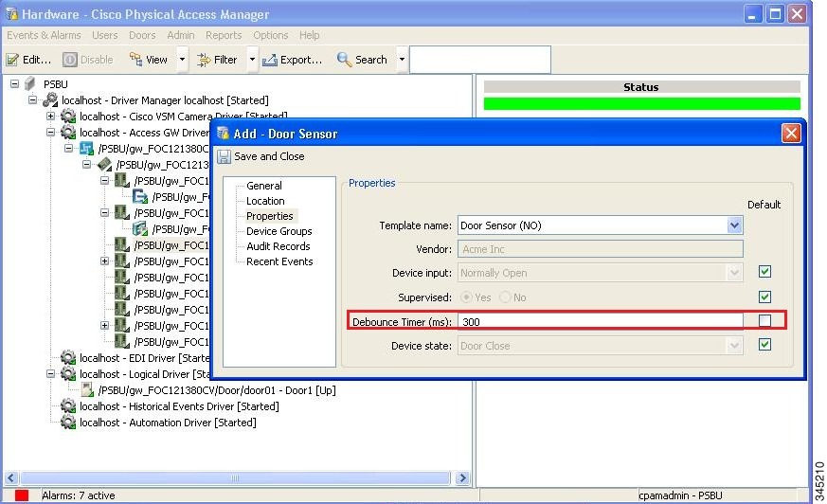Open the Device input dropdown
827x504 pixels.
734,273
